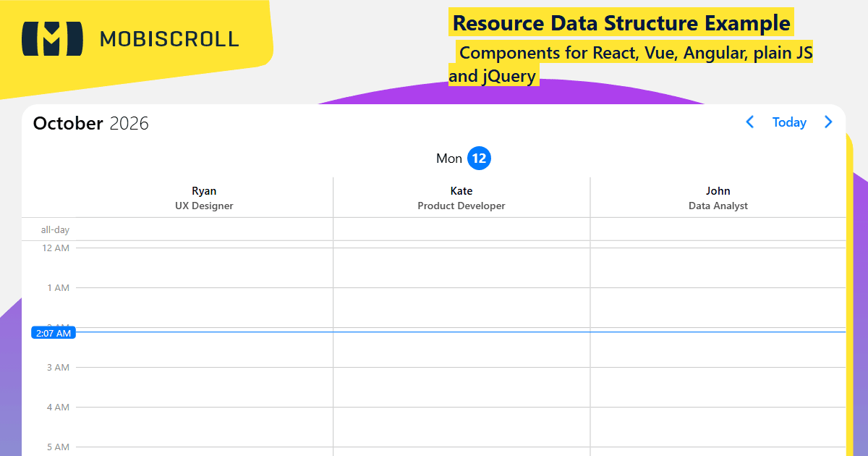868x456 pixels.
Task: Click the Data Analyst role label
Action: (718, 206)
